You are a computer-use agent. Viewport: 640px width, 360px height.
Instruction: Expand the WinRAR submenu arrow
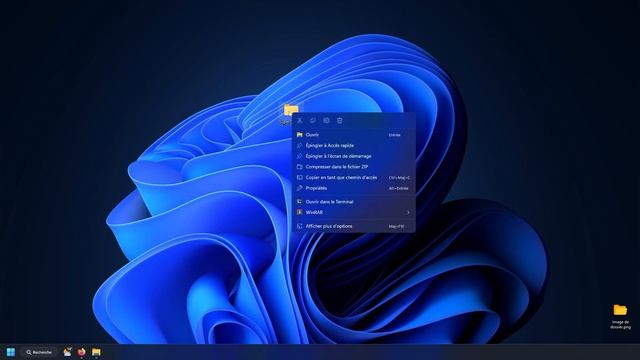click(x=408, y=212)
